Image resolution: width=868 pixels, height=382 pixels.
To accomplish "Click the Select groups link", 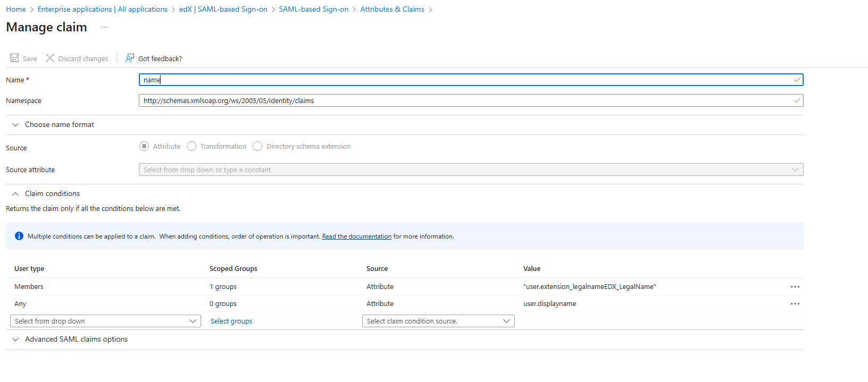I will pyautogui.click(x=231, y=321).
